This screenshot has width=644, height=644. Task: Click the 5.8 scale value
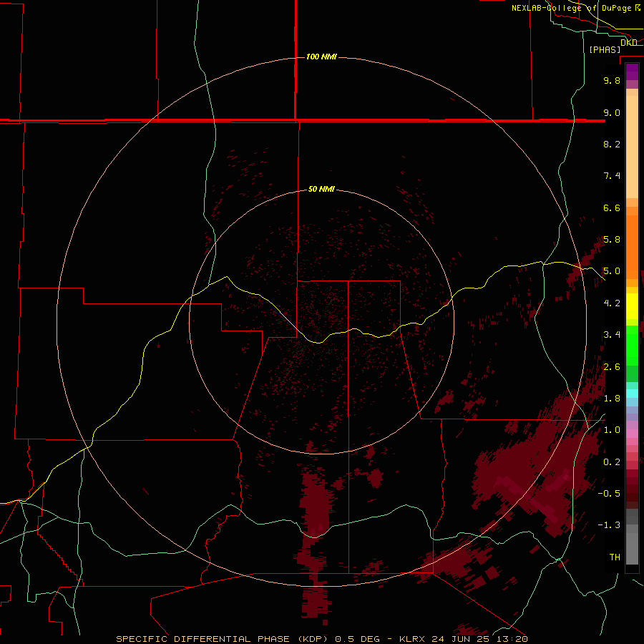pos(612,240)
